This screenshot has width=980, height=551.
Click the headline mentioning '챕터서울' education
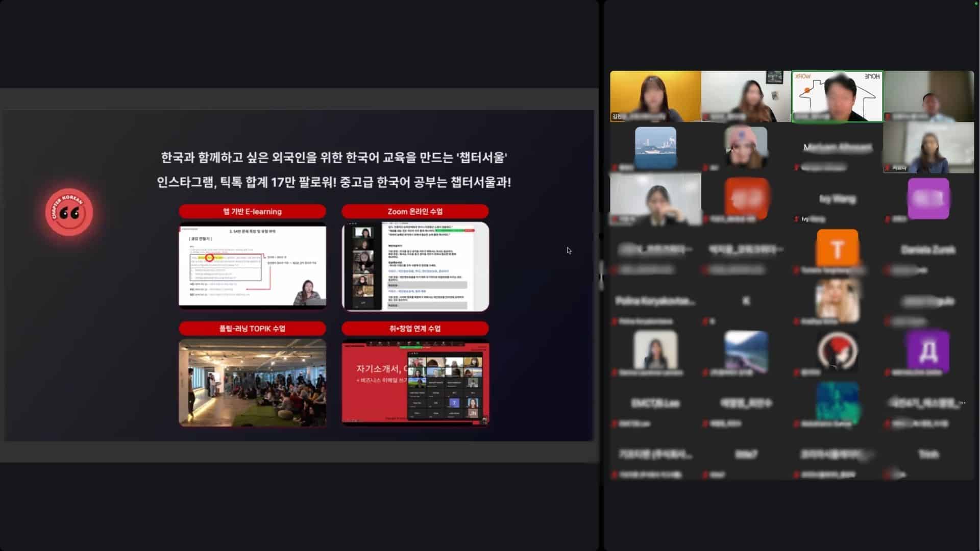click(334, 157)
